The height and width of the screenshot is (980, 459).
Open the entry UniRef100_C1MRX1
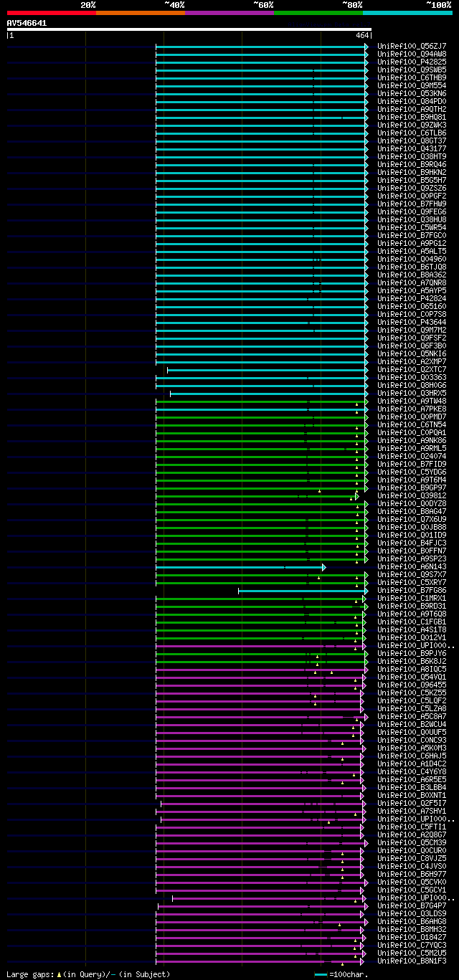click(412, 598)
